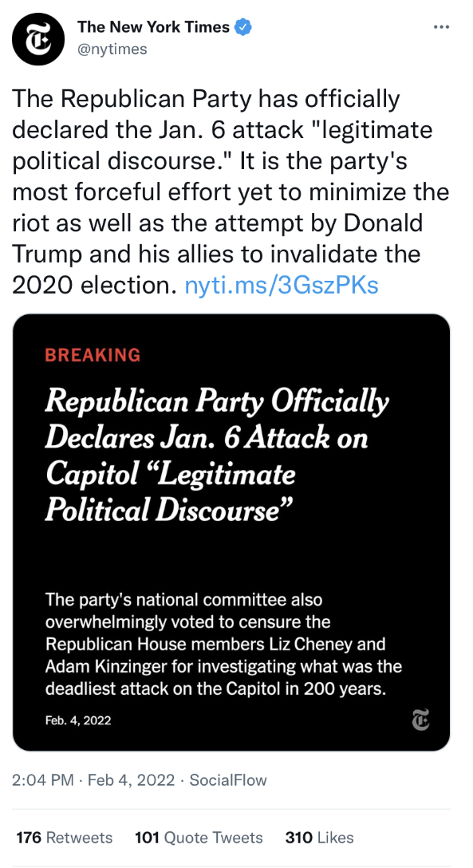Open the three-dot more options menu
The width and height of the screenshot is (473, 868).
coord(441,27)
